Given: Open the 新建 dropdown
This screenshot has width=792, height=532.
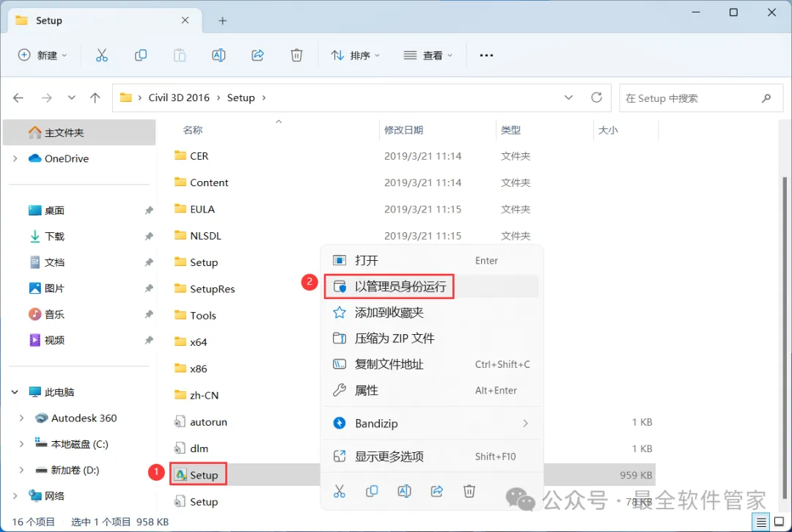Looking at the screenshot, I should (43, 55).
